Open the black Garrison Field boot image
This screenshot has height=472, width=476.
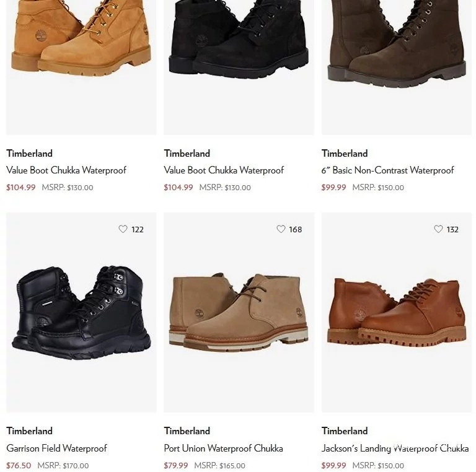pos(81,312)
